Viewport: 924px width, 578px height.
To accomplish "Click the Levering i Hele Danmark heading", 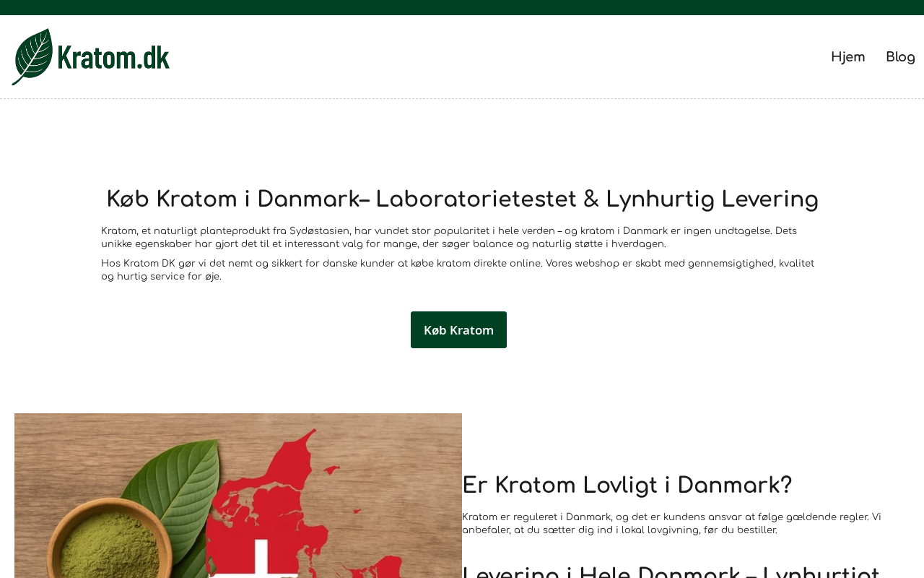I will (x=671, y=571).
